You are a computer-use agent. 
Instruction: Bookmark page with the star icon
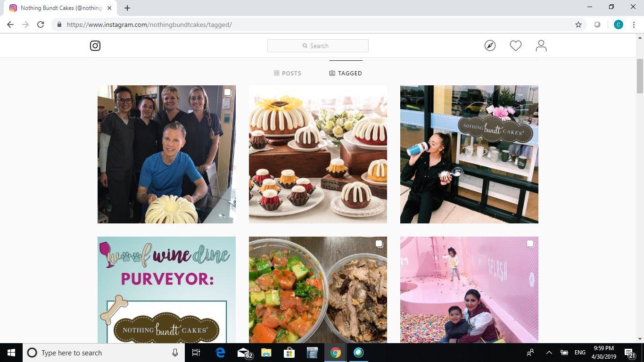coord(578,25)
